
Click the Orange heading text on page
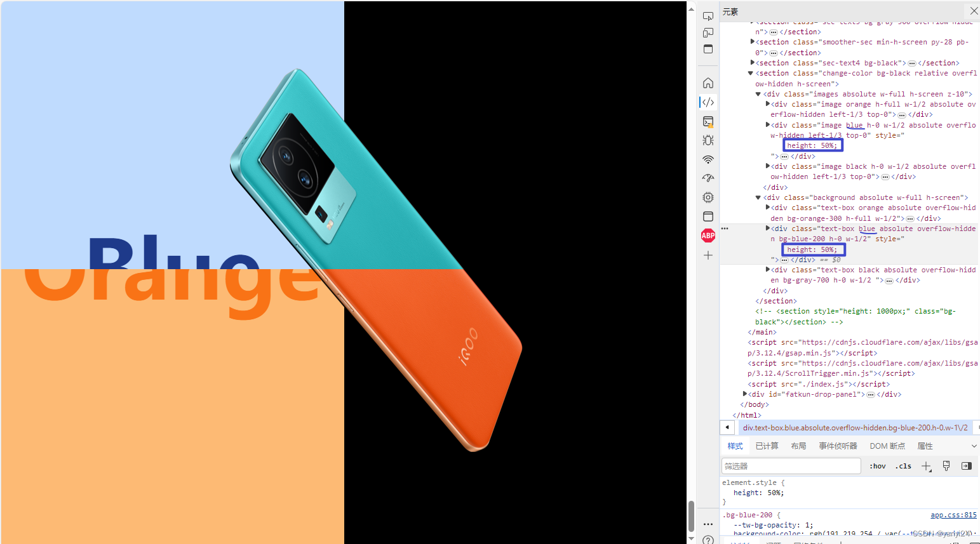click(x=171, y=294)
